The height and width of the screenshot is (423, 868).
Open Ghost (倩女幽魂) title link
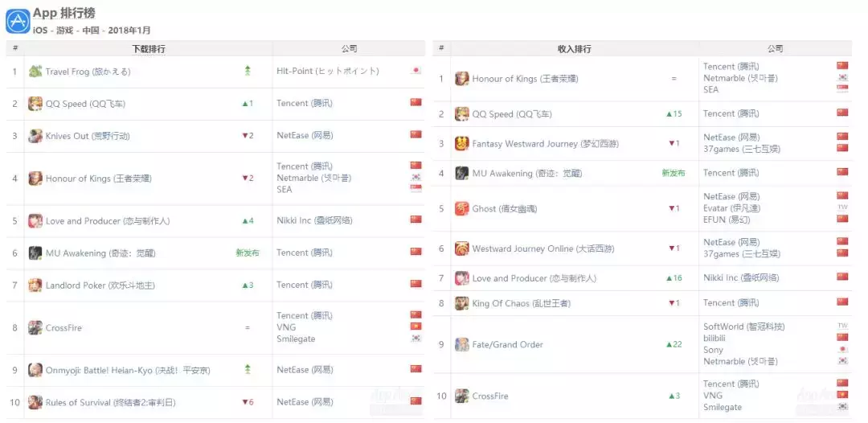(x=505, y=209)
